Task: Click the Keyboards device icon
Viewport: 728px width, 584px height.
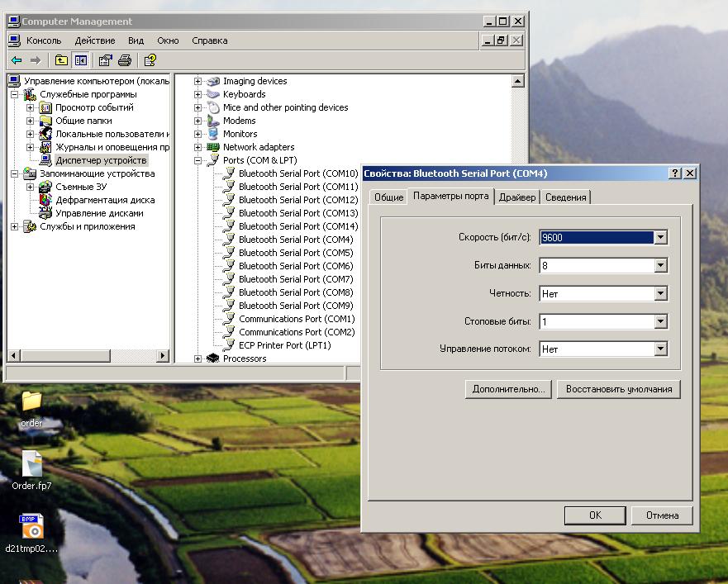Action: point(213,94)
